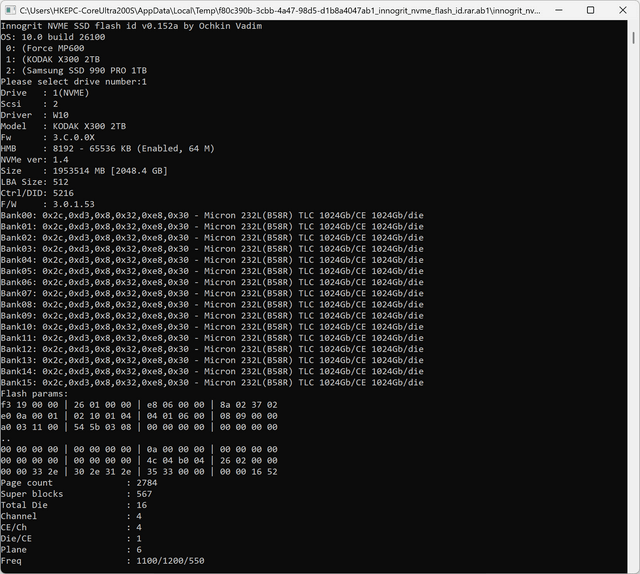This screenshot has width=640, height=574.
Task: Click the 'F/W : 3.0.1.53' line
Action: coord(48,204)
